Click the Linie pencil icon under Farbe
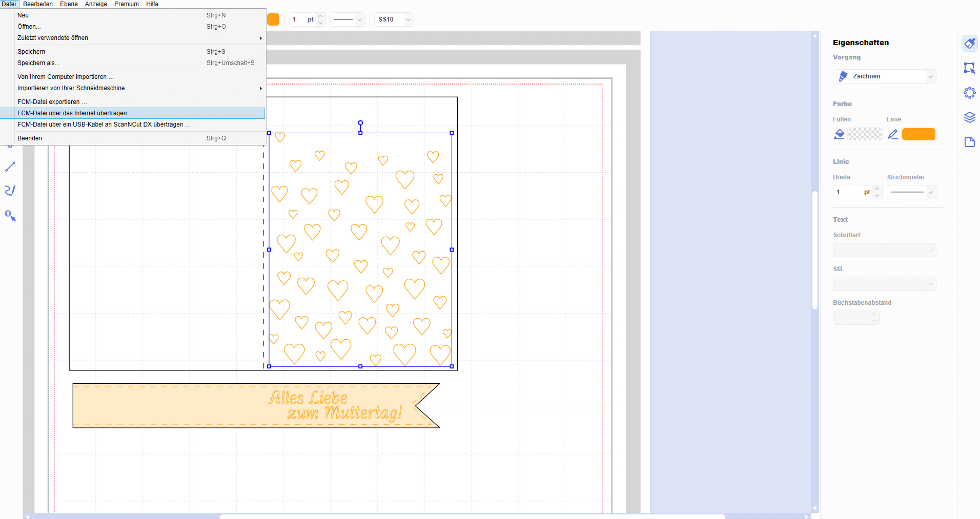 click(x=893, y=134)
